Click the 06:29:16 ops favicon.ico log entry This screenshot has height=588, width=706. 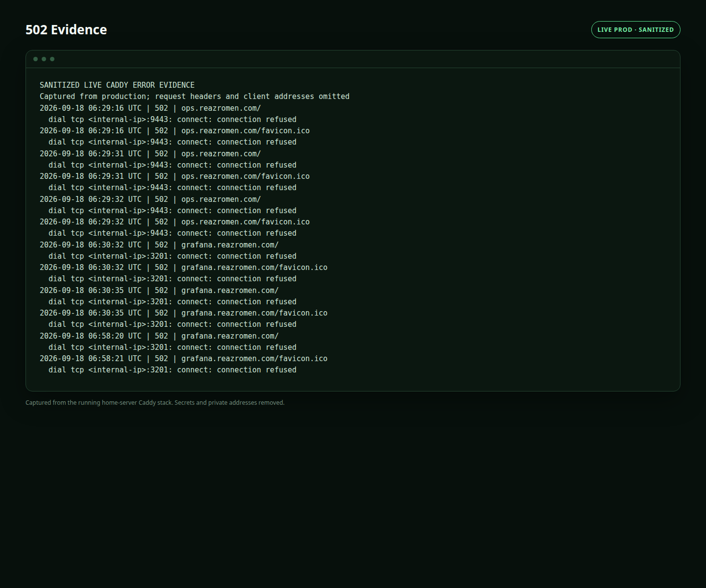click(x=175, y=131)
